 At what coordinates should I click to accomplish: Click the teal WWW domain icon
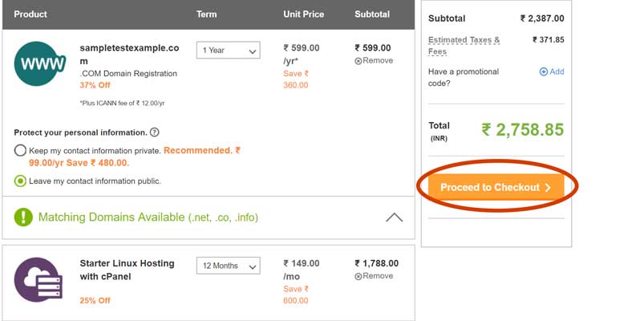(x=40, y=63)
